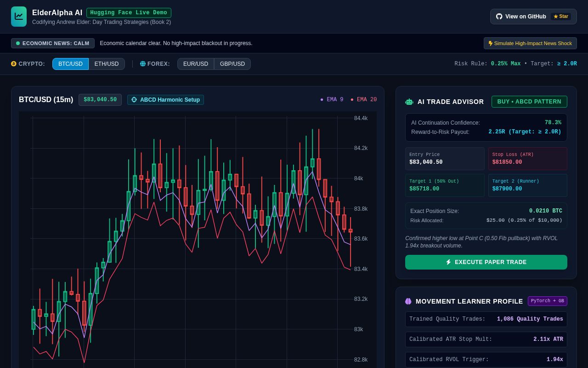Open the View on GitHub link
Viewport: 588px width, 368px height.
[533, 17]
